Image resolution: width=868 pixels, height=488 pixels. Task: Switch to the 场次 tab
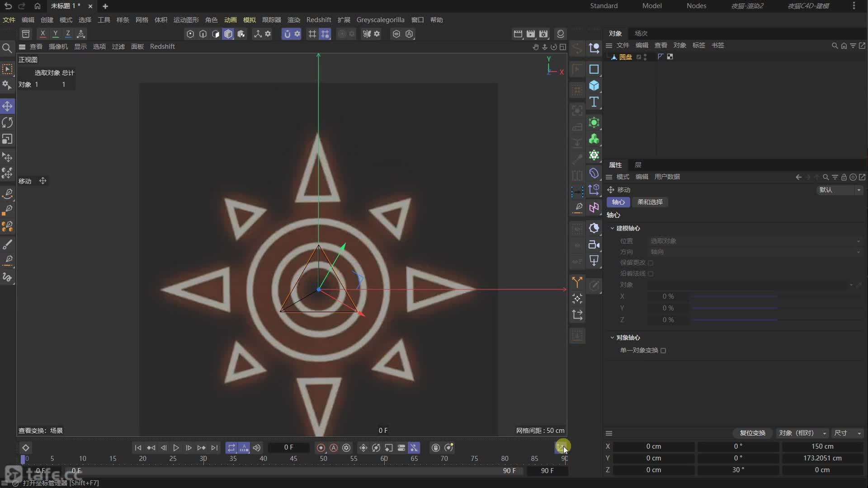click(641, 33)
